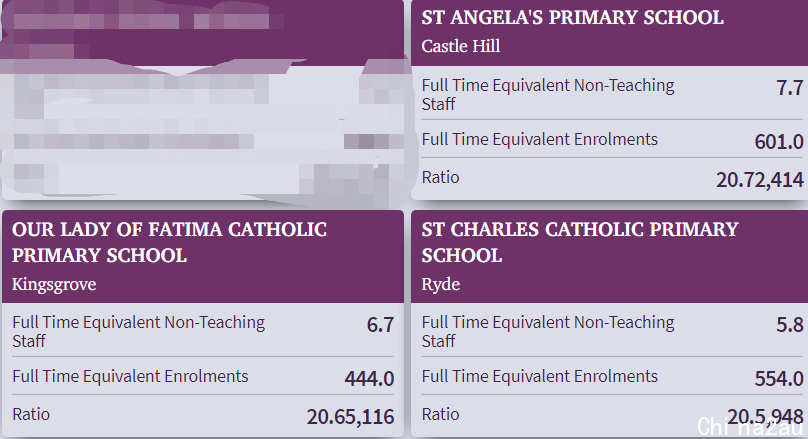808x439 pixels.
Task: Click the St Angela's Primary School heading
Action: click(x=572, y=18)
